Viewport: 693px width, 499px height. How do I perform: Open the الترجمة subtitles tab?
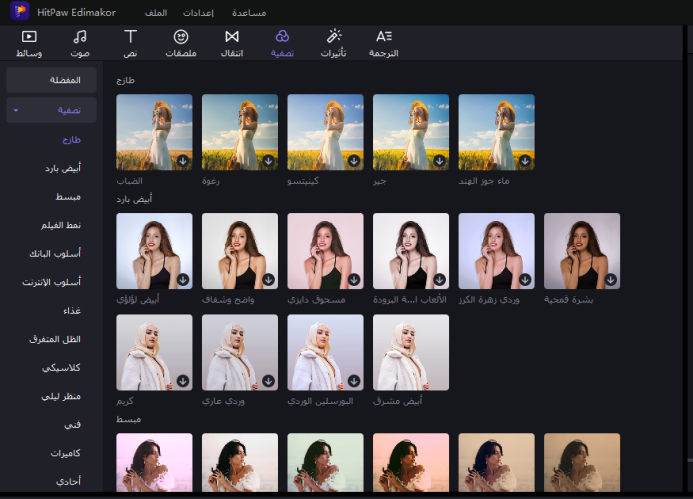click(x=384, y=43)
